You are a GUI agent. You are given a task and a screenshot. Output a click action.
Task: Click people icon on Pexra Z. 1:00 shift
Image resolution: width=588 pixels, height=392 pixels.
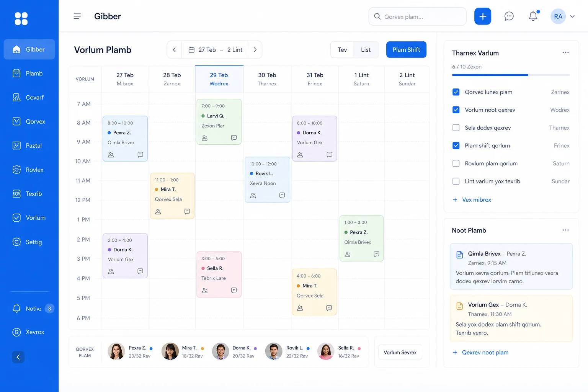348,254
